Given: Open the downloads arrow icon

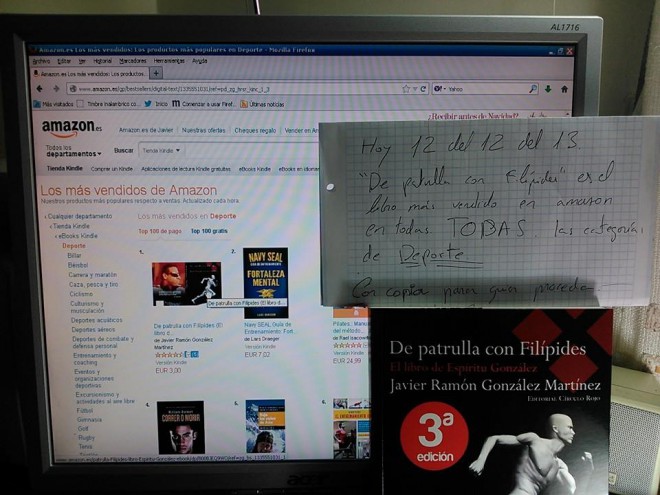Looking at the screenshot, I should point(548,89).
